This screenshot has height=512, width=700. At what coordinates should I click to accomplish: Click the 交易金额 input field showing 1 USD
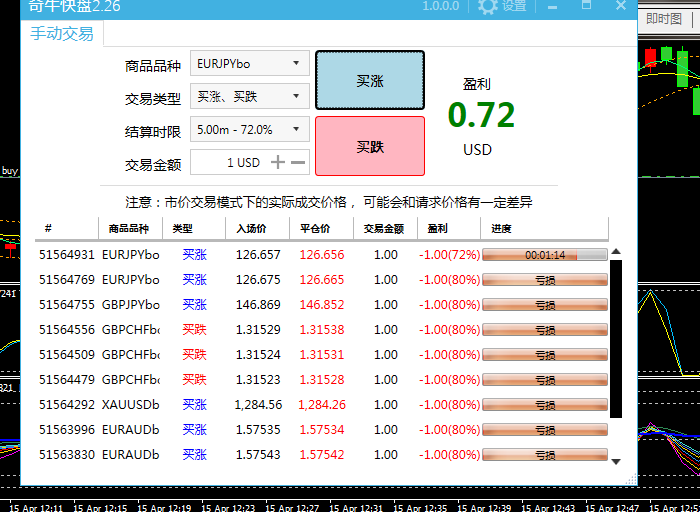point(228,162)
